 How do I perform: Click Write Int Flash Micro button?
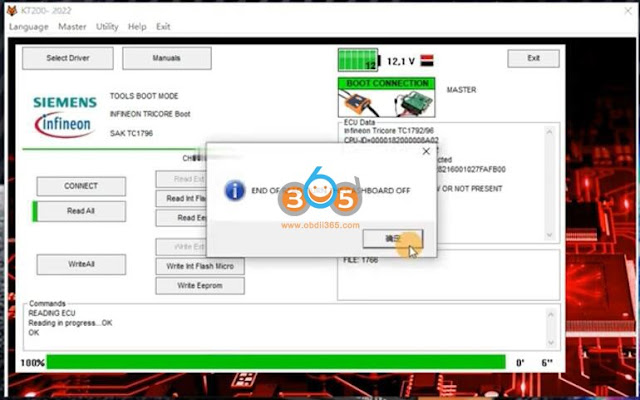tap(200, 266)
